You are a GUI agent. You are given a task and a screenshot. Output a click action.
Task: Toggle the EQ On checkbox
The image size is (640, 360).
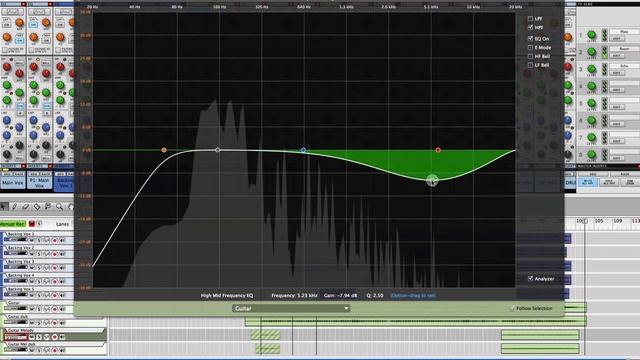click(530, 38)
